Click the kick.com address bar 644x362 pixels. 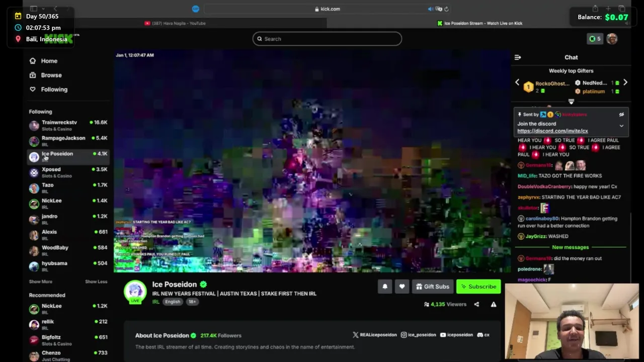[327, 9]
